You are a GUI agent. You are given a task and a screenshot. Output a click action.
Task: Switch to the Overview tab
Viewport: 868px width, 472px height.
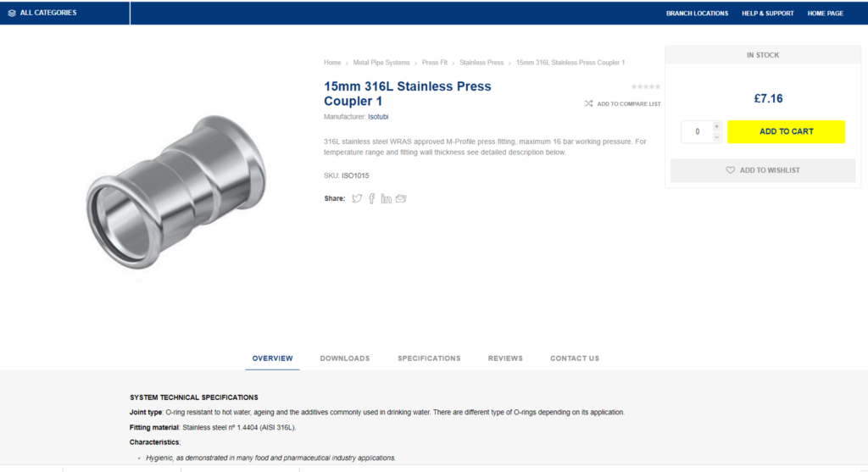(272, 358)
